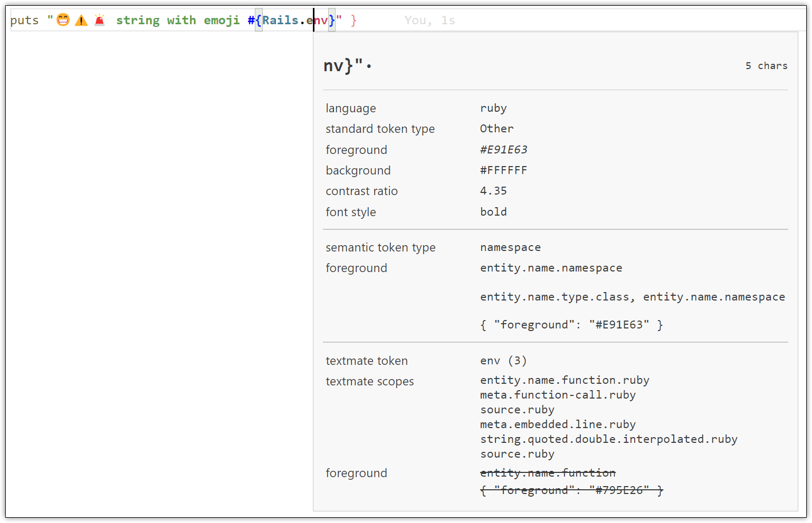Click the foreground color value #E91E63

[x=503, y=150]
